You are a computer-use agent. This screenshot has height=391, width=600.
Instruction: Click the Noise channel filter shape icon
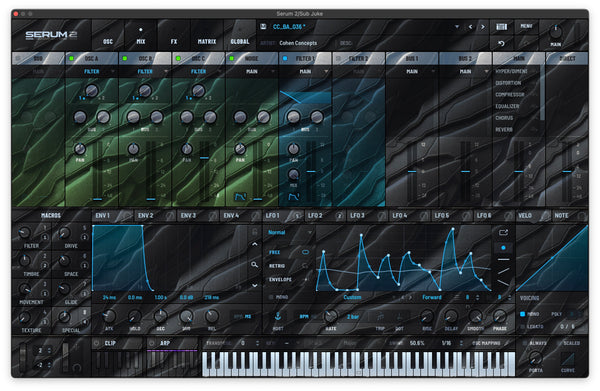[240, 197]
